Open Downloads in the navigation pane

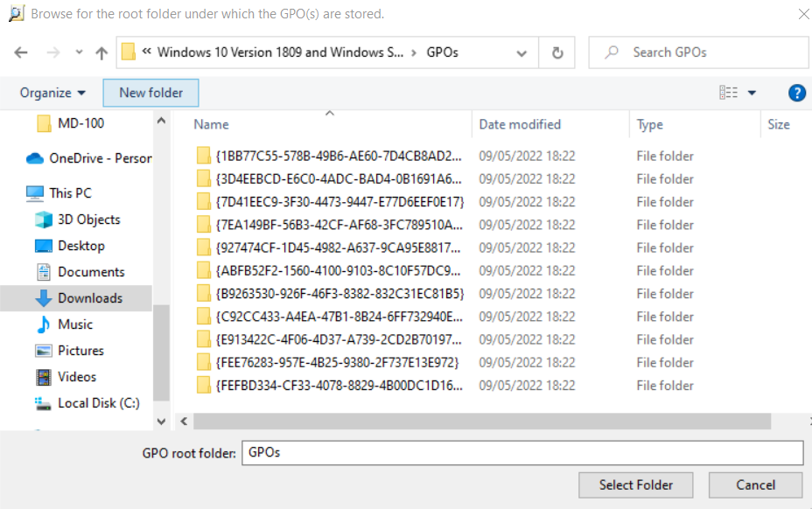89,298
